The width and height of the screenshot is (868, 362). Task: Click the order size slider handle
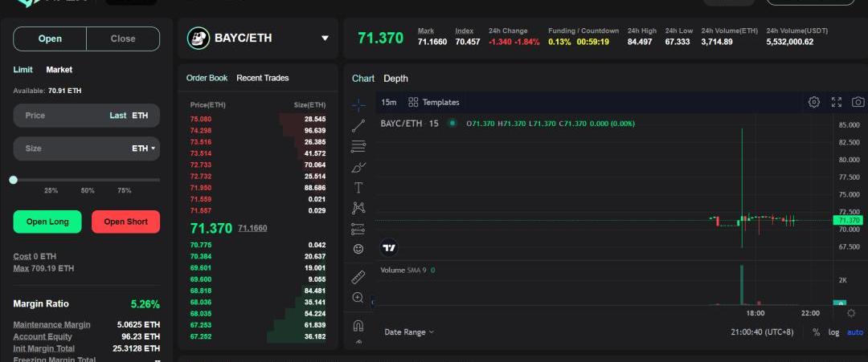(13, 180)
